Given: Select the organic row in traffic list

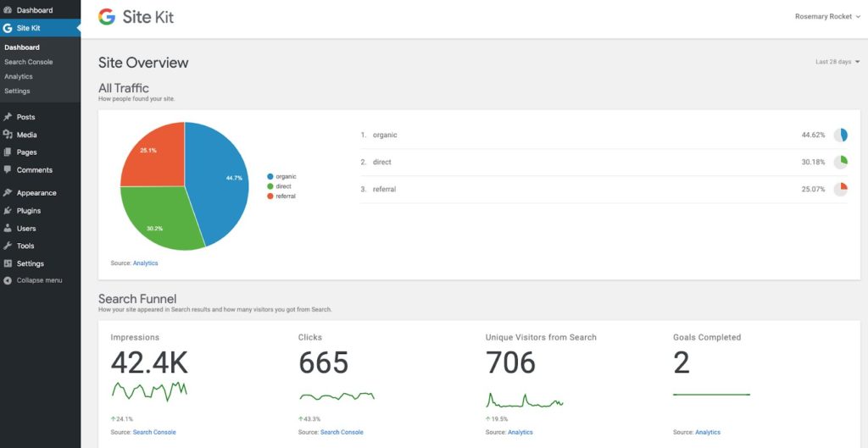Looking at the screenshot, I should click(x=604, y=135).
